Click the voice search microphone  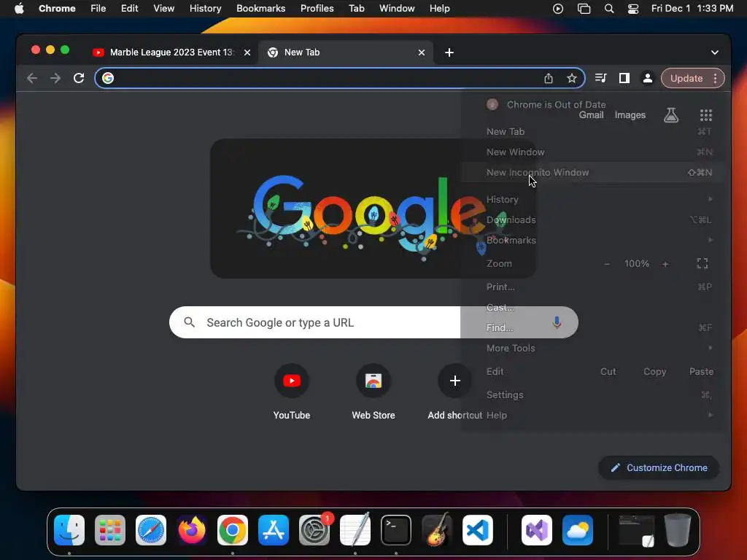point(557,322)
